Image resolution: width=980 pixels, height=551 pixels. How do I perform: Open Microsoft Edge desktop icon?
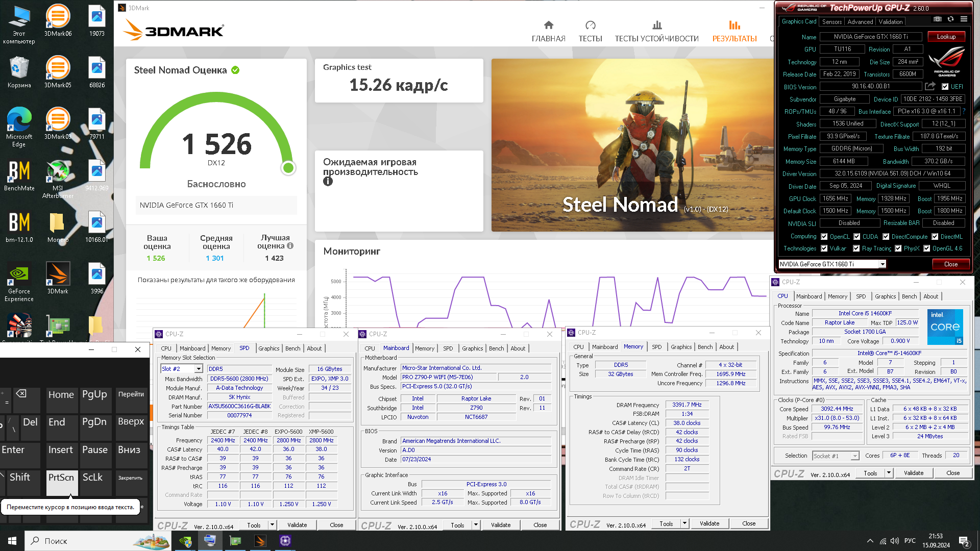(19, 127)
